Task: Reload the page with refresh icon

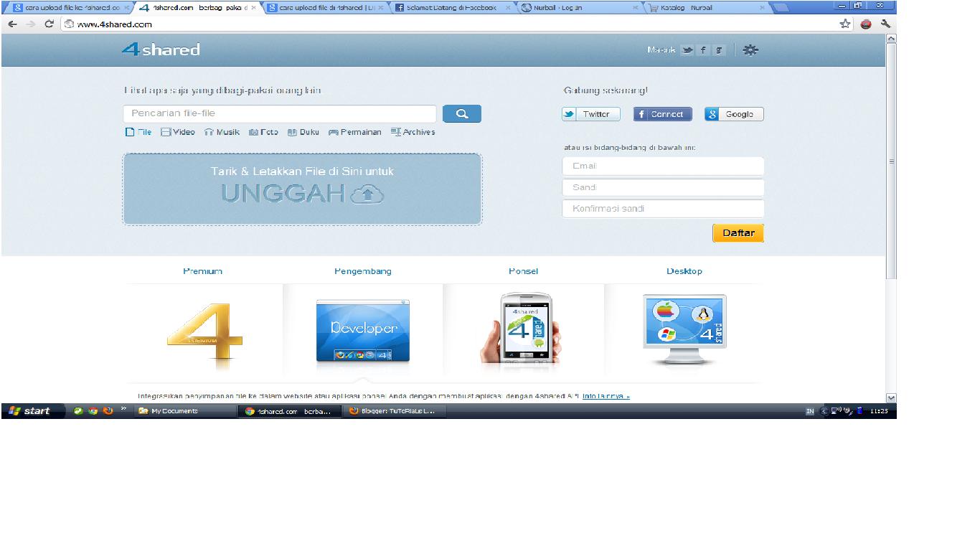Action: click(x=50, y=24)
